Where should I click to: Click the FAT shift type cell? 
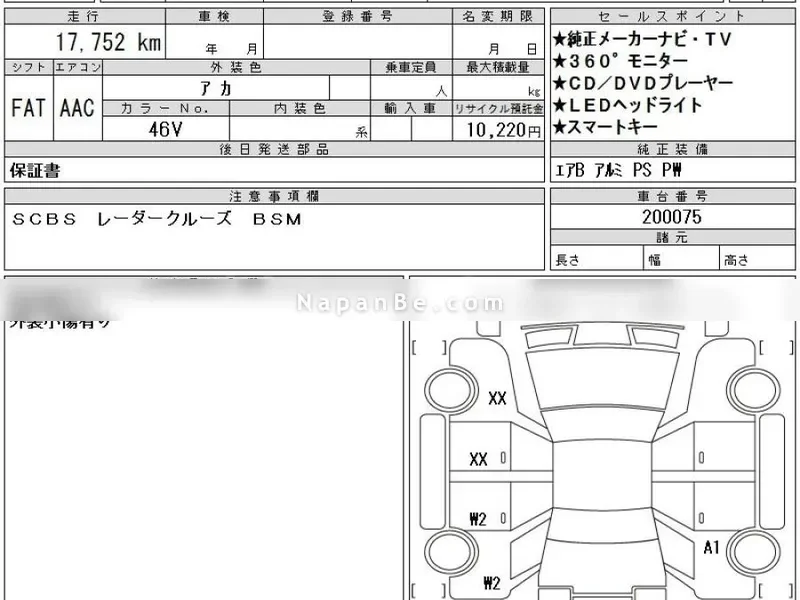(x=28, y=108)
